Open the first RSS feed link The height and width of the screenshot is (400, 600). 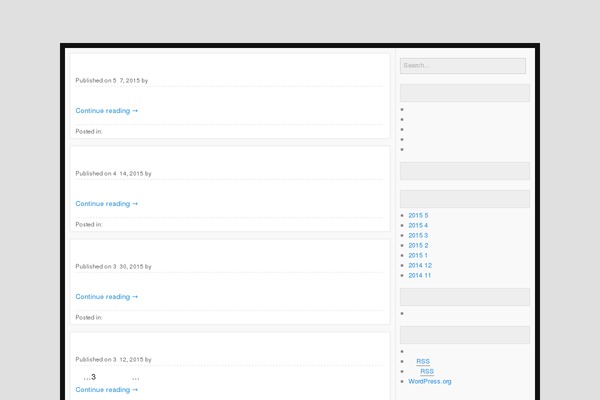[423, 361]
